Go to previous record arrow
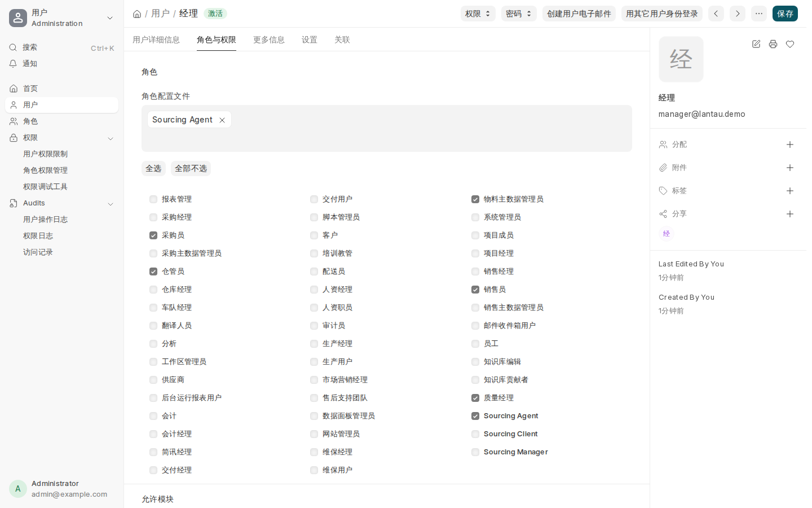This screenshot has width=812, height=508. click(x=716, y=14)
